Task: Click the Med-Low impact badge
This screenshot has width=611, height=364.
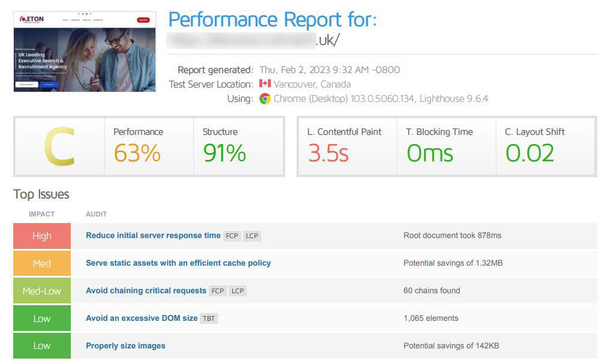Action: pos(42,291)
